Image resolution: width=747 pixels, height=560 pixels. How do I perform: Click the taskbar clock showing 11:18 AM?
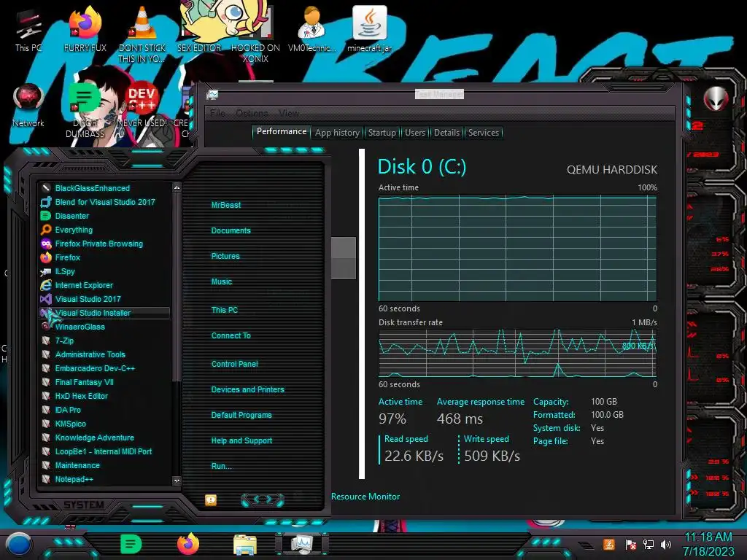(x=708, y=544)
